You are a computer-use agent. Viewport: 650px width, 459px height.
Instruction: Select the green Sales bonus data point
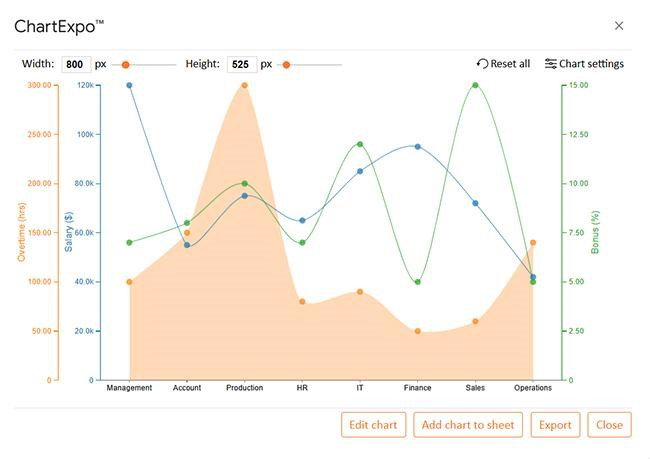[x=475, y=85]
